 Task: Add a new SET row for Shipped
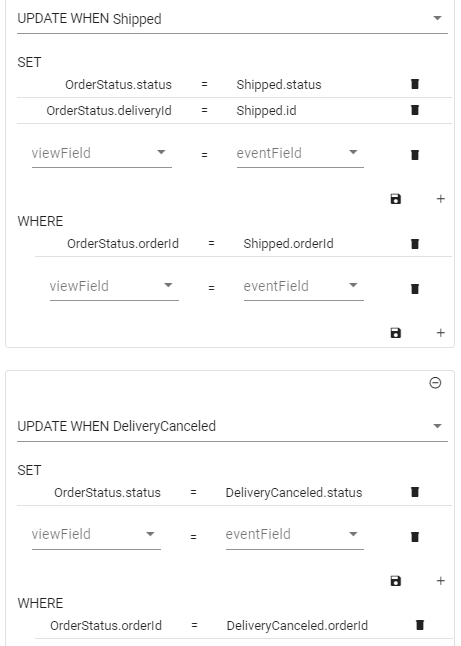[440, 199]
